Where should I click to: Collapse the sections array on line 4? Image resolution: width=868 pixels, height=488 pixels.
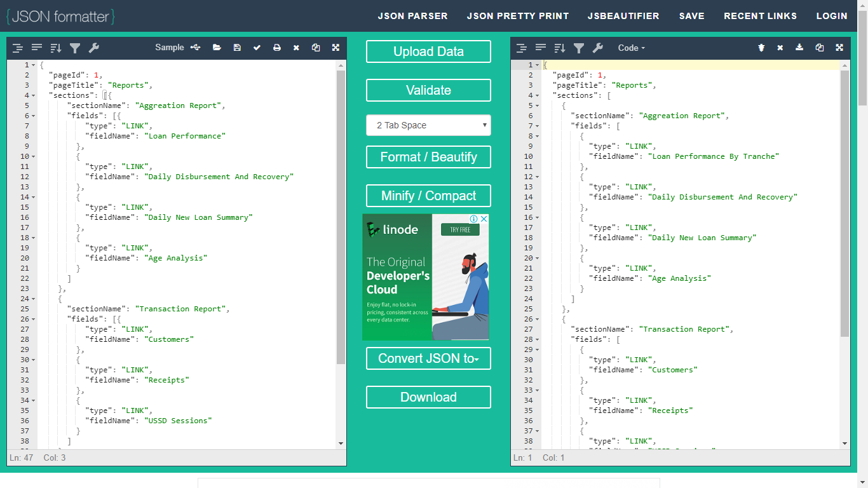click(x=32, y=95)
